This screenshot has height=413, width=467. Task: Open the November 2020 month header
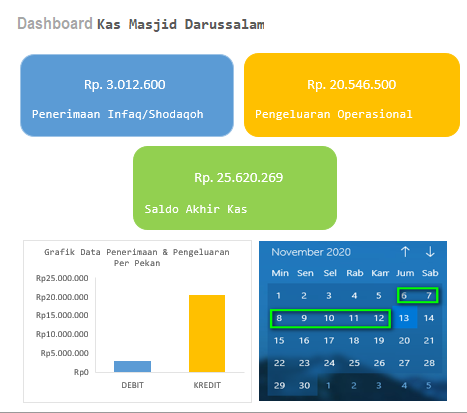[x=311, y=252]
